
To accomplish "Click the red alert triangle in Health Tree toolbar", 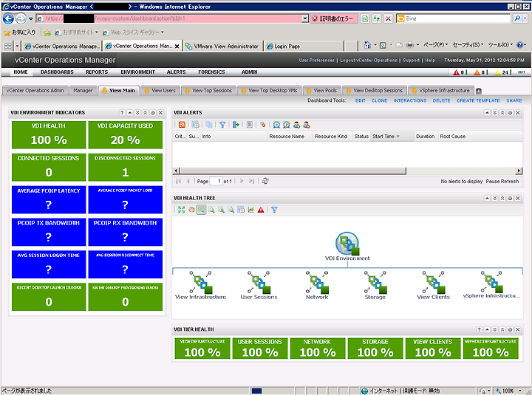I will pyautogui.click(x=261, y=210).
